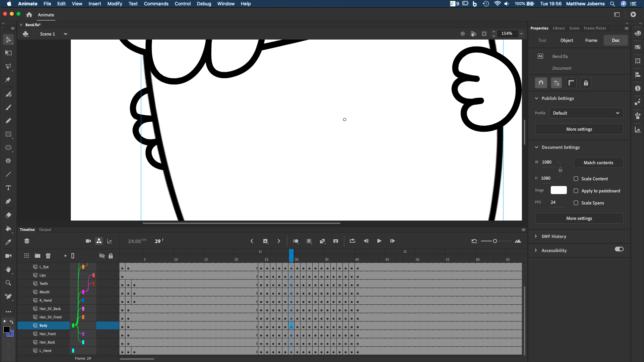This screenshot has height=362, width=644.
Task: Expand the SWF History section
Action: 536,236
